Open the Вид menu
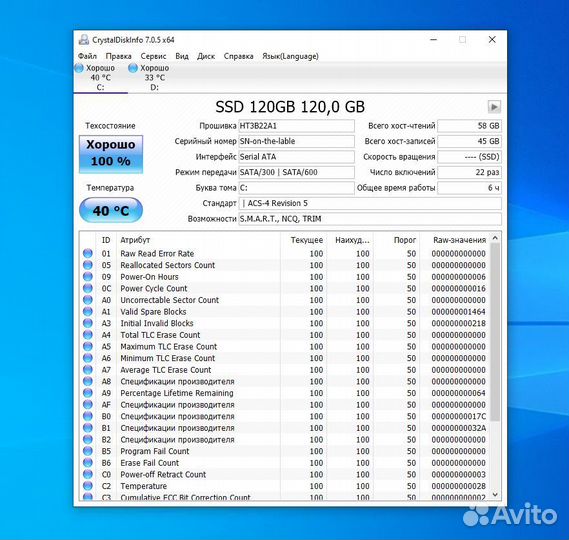The width and height of the screenshot is (569, 540). tap(182, 56)
